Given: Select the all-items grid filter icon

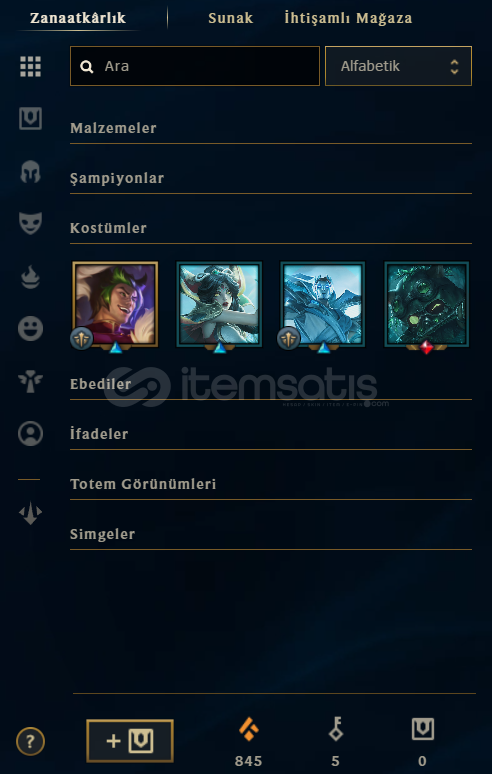Looking at the screenshot, I should (30, 66).
